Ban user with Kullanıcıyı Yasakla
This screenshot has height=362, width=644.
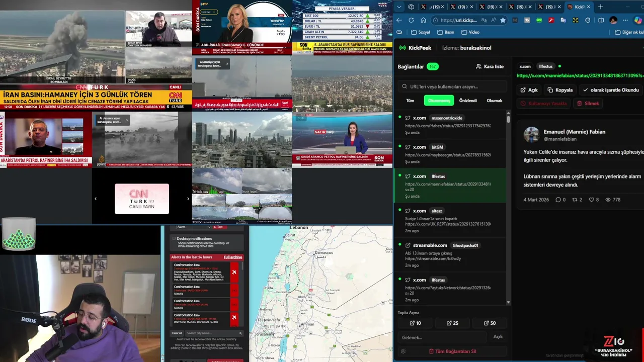coord(543,103)
